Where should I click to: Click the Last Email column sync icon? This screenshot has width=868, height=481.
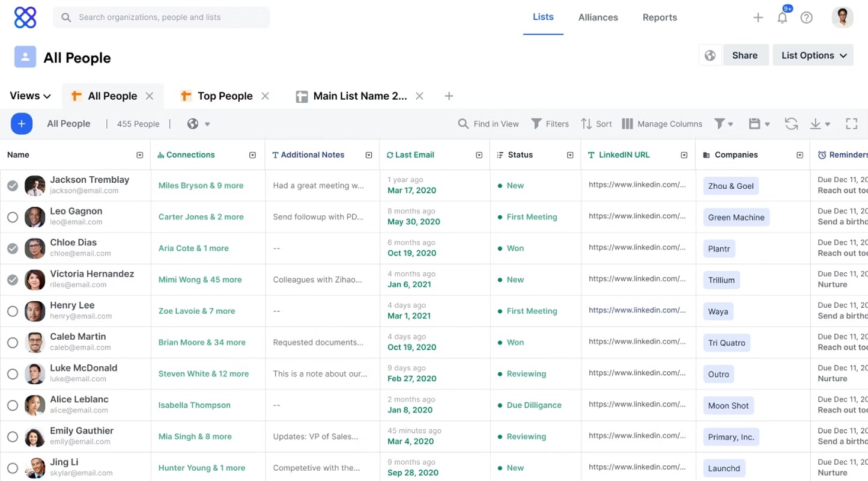tap(390, 155)
